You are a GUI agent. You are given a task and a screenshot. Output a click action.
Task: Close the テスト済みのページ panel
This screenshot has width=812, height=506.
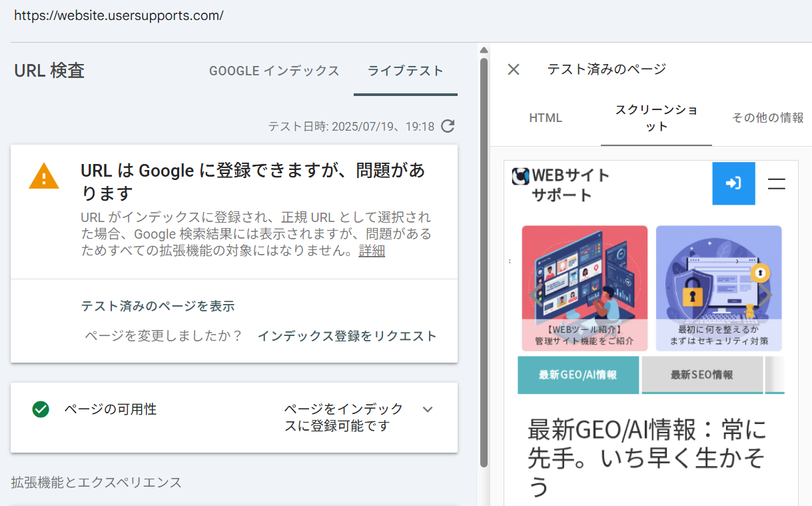pos(513,69)
